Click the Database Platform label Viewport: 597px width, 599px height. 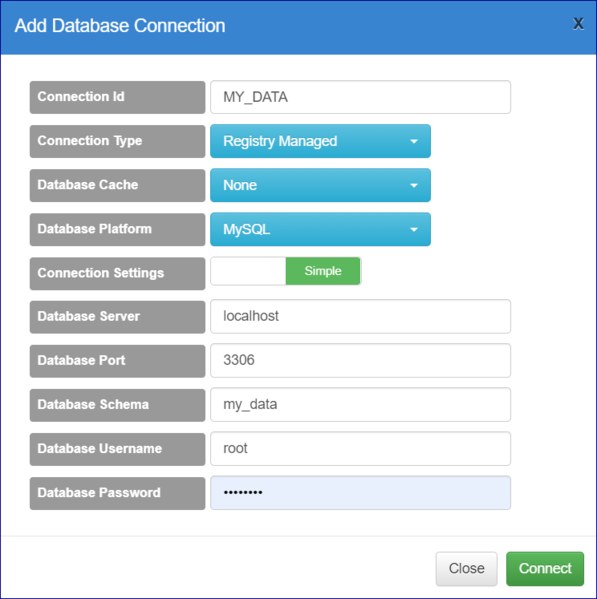pos(117,230)
